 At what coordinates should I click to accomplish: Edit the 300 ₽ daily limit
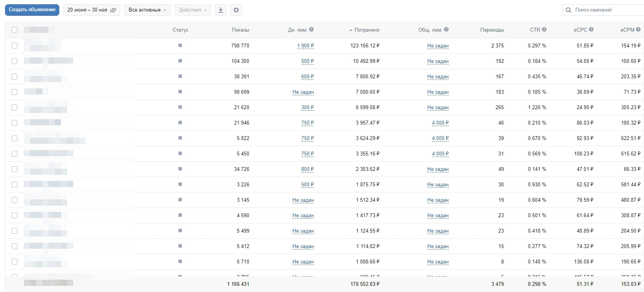click(308, 108)
